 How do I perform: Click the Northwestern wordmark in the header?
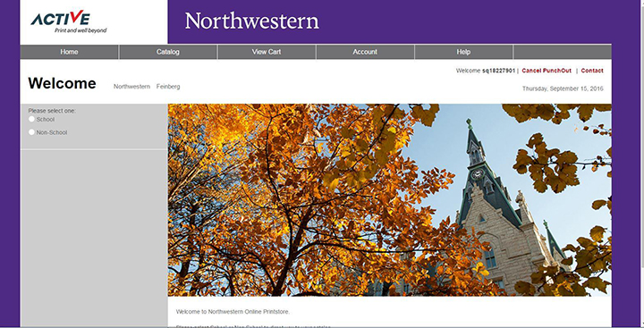coord(251,21)
